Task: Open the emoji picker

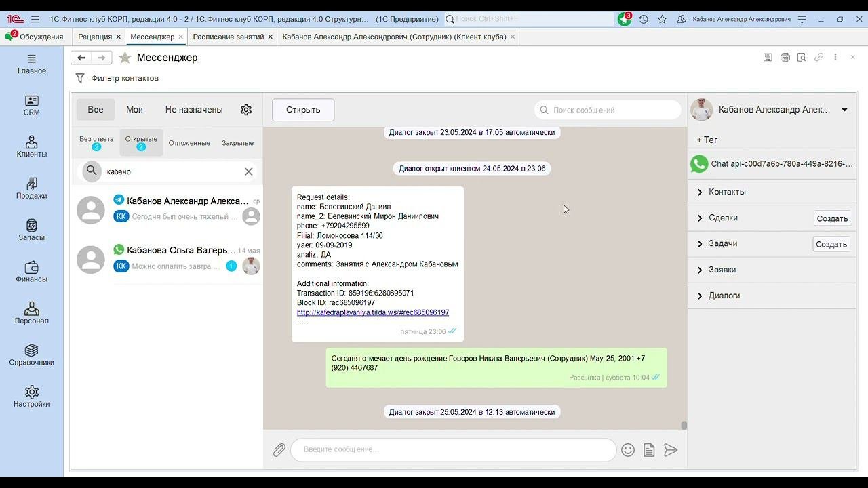Action: 628,450
